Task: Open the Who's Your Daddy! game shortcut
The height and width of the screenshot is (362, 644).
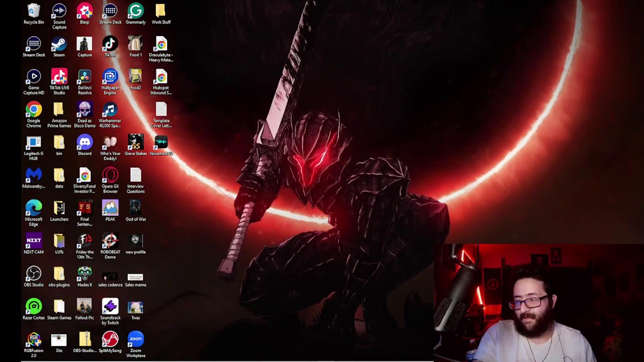Action: point(110,148)
